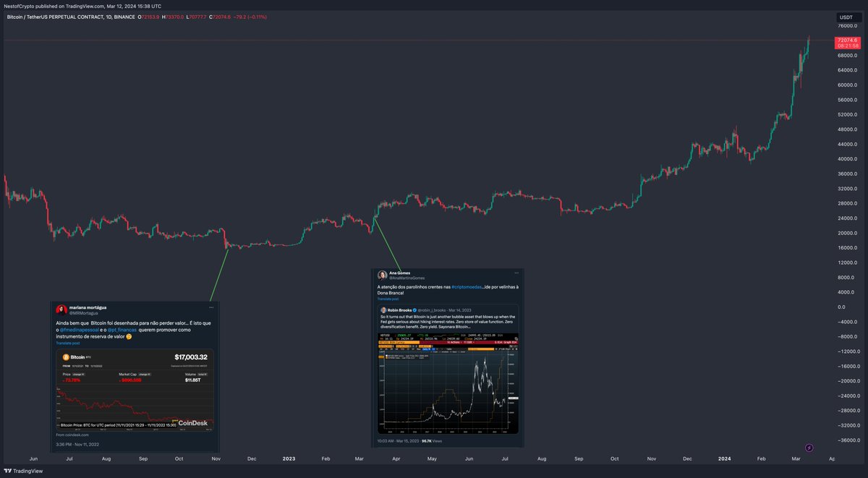Open the 'From coindesk.com' source link

(72, 435)
